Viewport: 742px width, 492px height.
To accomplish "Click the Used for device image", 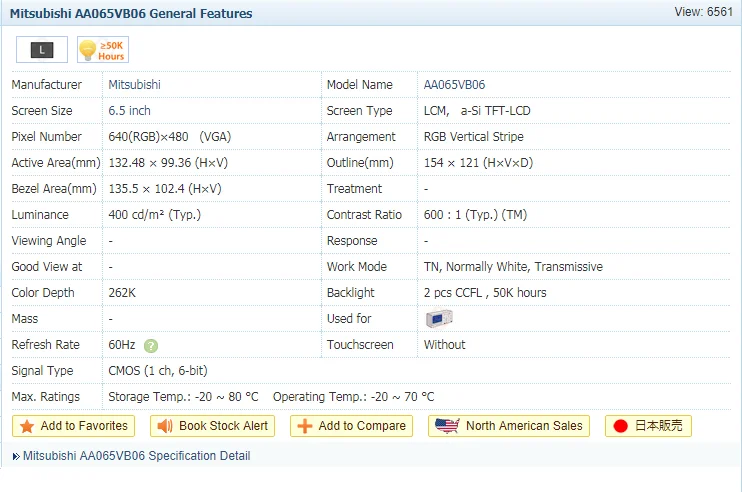I will pos(439,318).
